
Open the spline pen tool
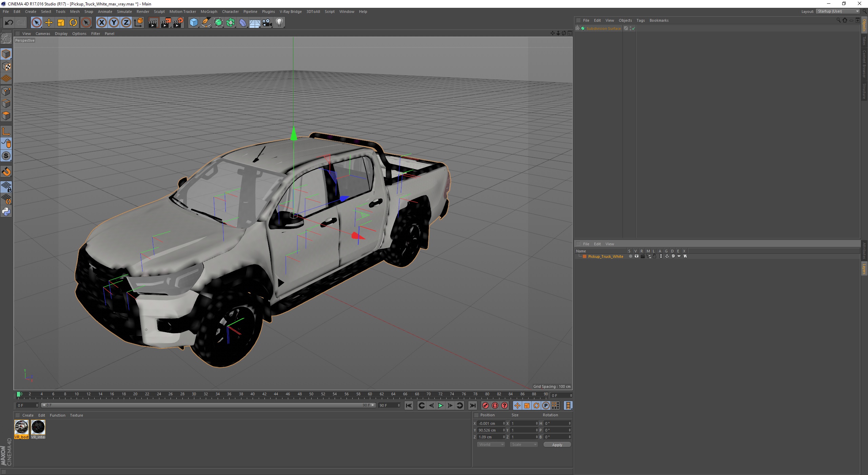pyautogui.click(x=206, y=23)
